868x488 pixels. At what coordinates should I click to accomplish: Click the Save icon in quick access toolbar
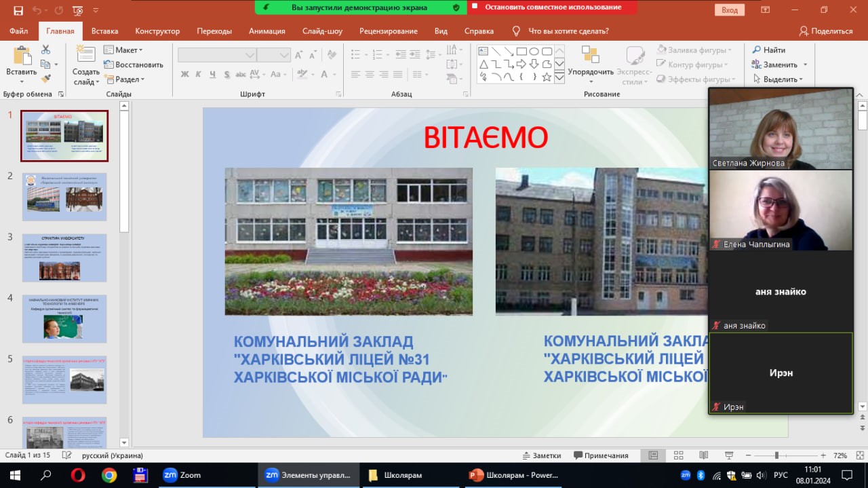pyautogui.click(x=18, y=10)
